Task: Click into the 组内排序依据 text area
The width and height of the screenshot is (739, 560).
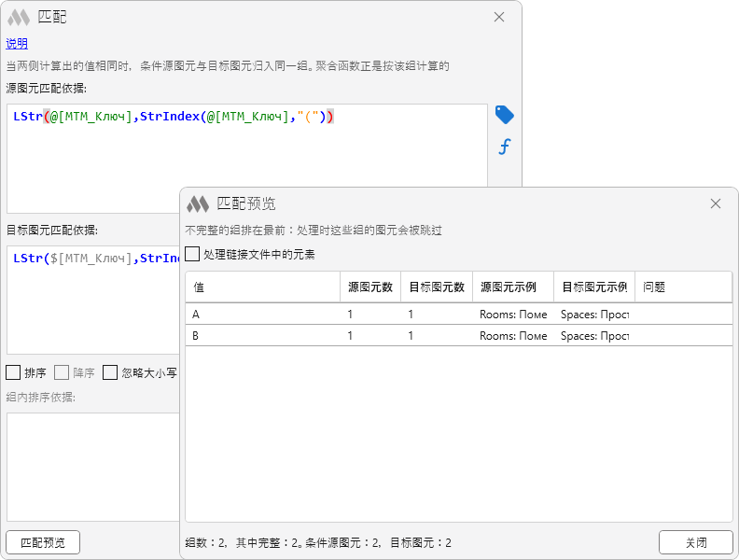Action: pyautogui.click(x=93, y=468)
